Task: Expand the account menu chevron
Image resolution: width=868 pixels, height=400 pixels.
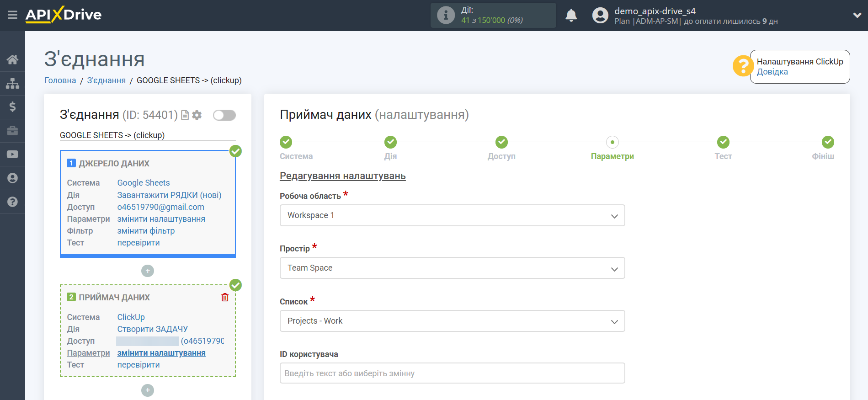Action: [x=857, y=15]
